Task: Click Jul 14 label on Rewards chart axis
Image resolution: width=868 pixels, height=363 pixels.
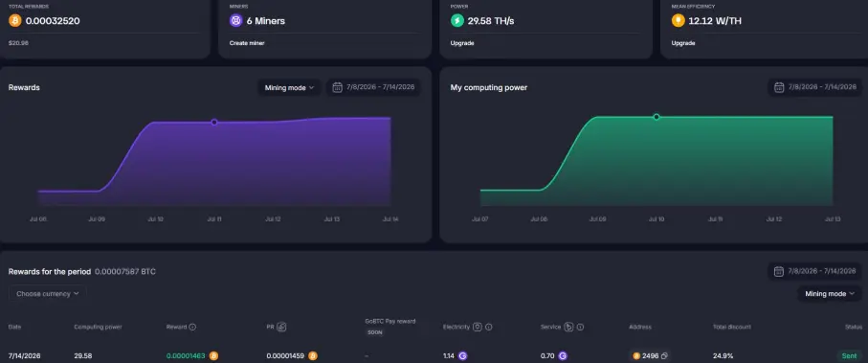Action: (390, 219)
